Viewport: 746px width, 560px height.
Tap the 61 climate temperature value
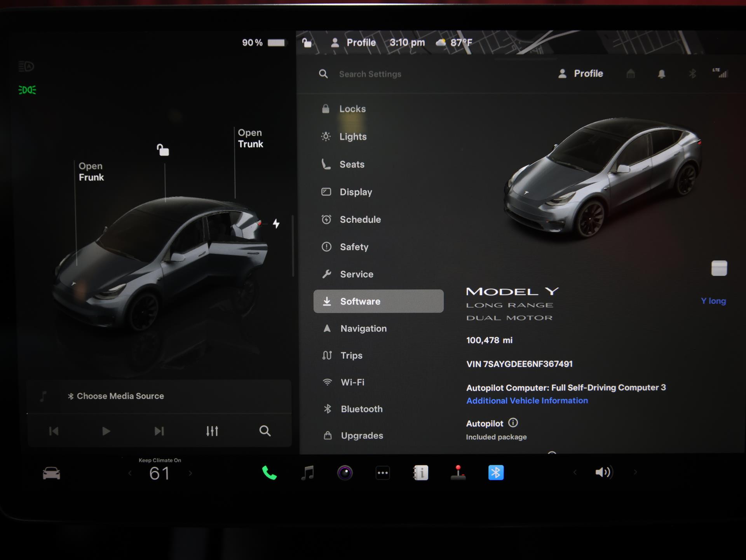(159, 473)
